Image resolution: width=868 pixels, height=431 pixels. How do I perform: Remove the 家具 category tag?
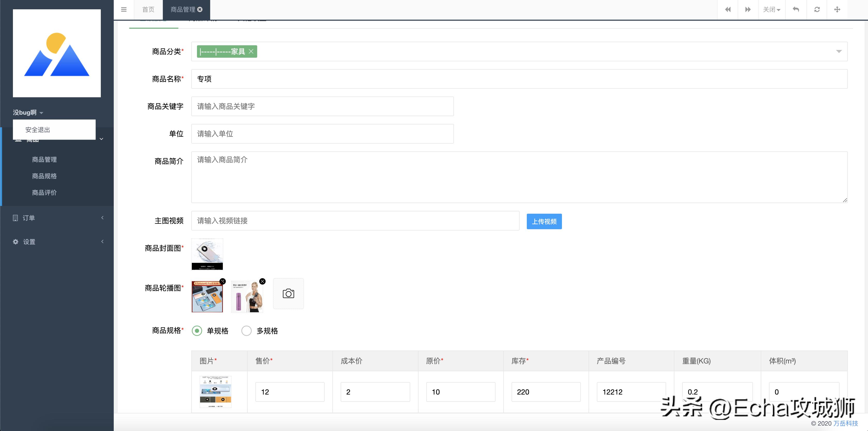[251, 51]
